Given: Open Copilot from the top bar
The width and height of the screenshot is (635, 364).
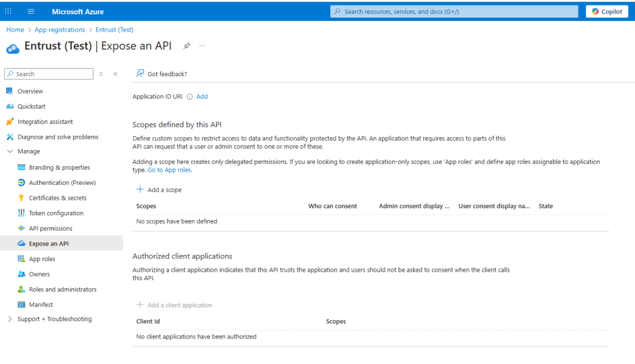Looking at the screenshot, I should pos(606,12).
